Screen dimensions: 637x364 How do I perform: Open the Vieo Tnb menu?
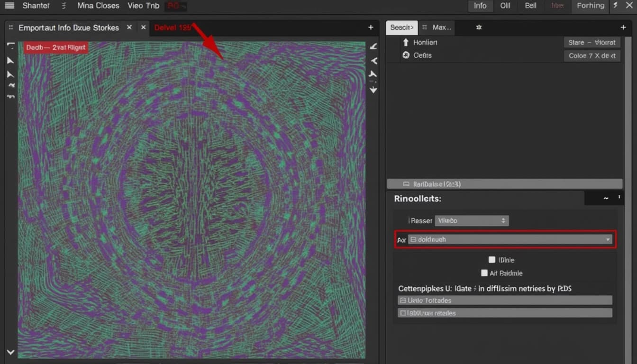[144, 6]
